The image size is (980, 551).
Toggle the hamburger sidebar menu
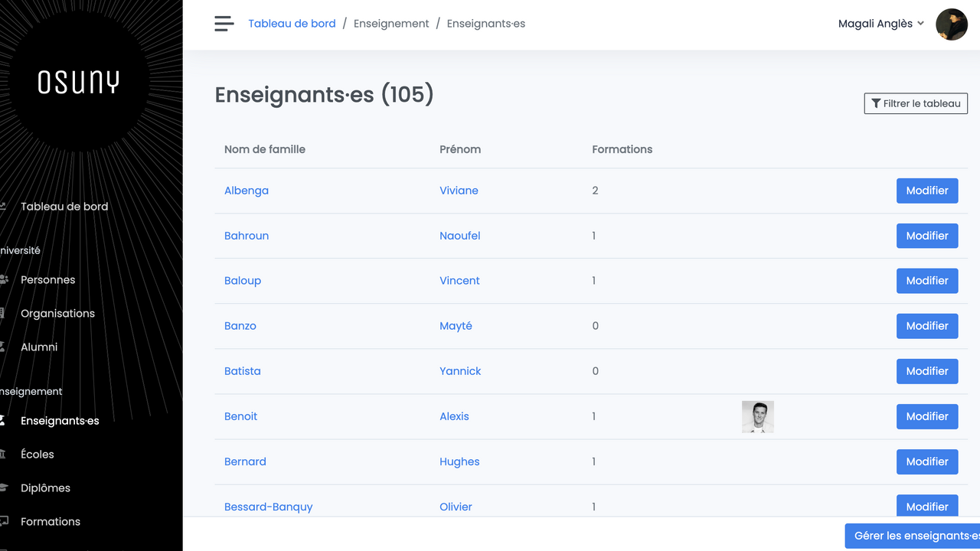click(224, 24)
